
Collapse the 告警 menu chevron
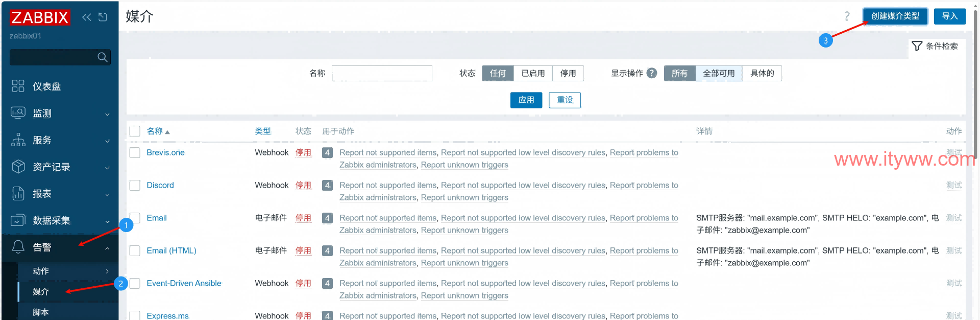(107, 248)
